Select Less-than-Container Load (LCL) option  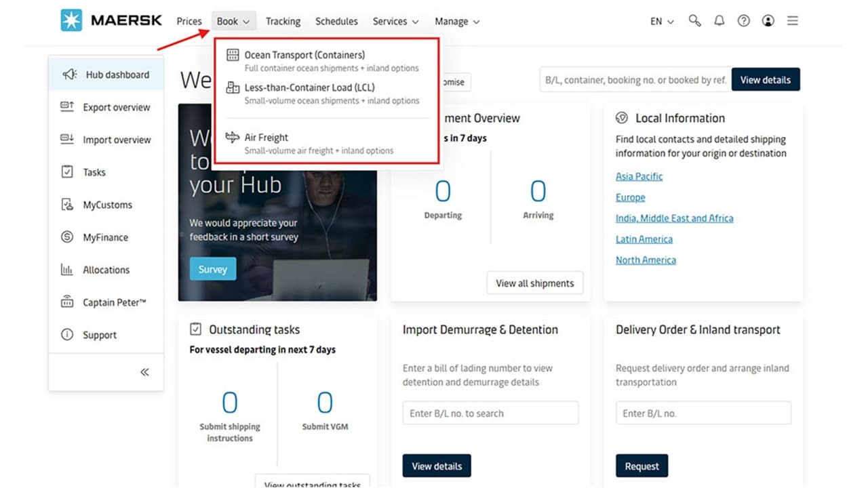coord(309,87)
